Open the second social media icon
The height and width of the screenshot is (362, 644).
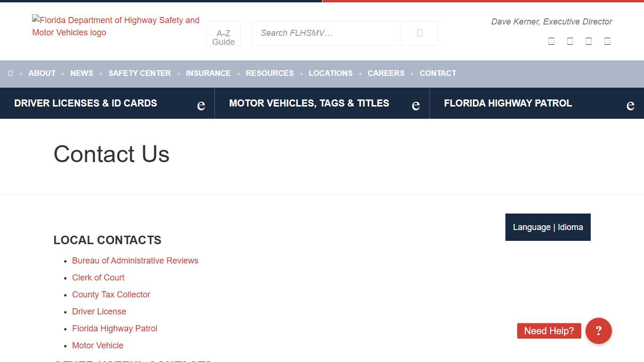[570, 41]
